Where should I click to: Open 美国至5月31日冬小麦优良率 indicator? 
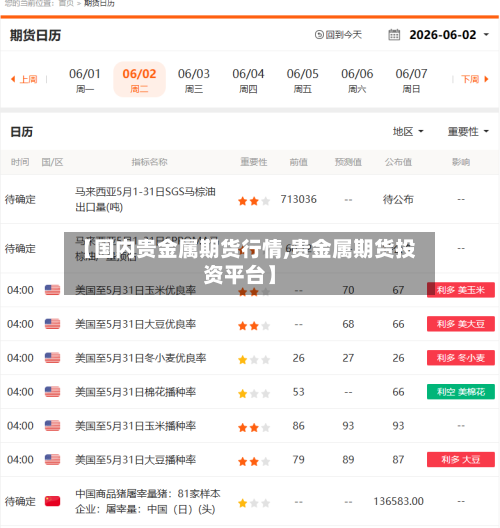[x=140, y=358]
